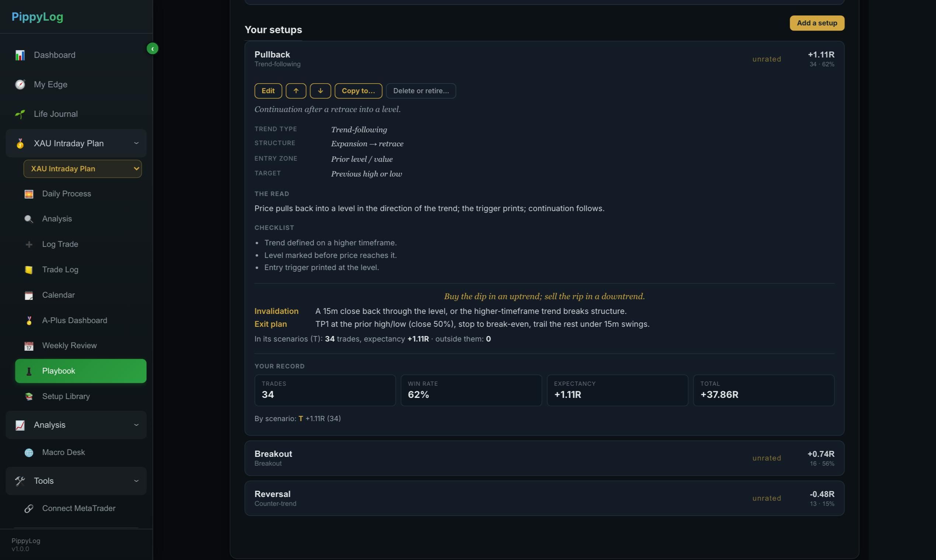Click the Calendar icon in sidebar

[x=29, y=295]
